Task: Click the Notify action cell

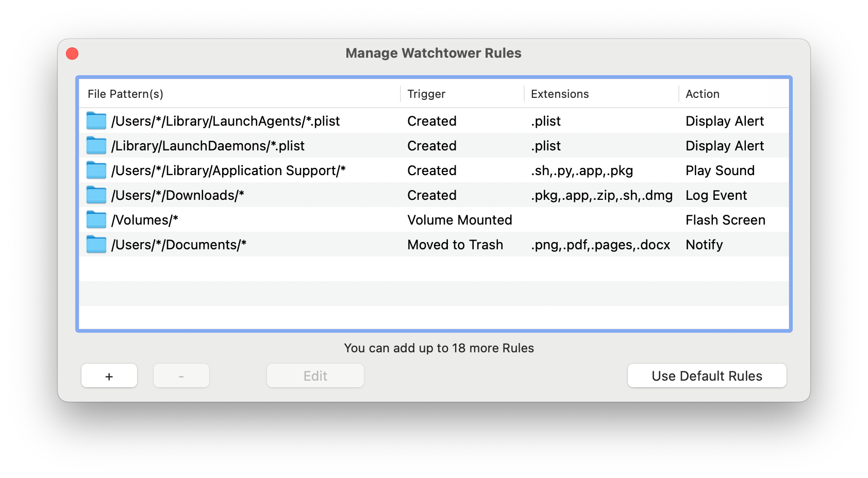Action: click(704, 245)
